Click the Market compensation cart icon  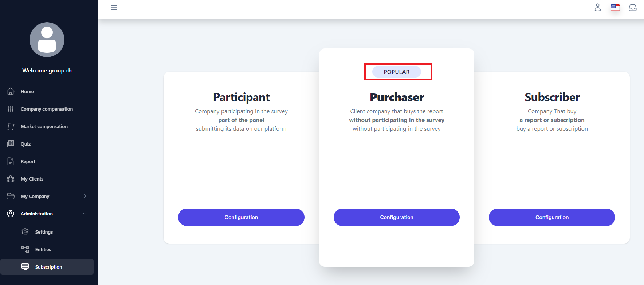pyautogui.click(x=11, y=126)
